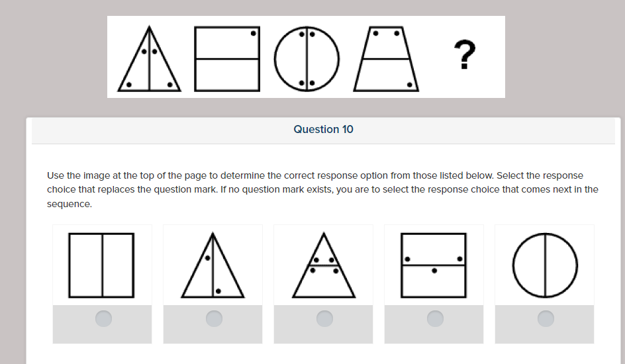Select radio button under four-dot triangle option
The image size is (625, 364).
click(x=324, y=319)
